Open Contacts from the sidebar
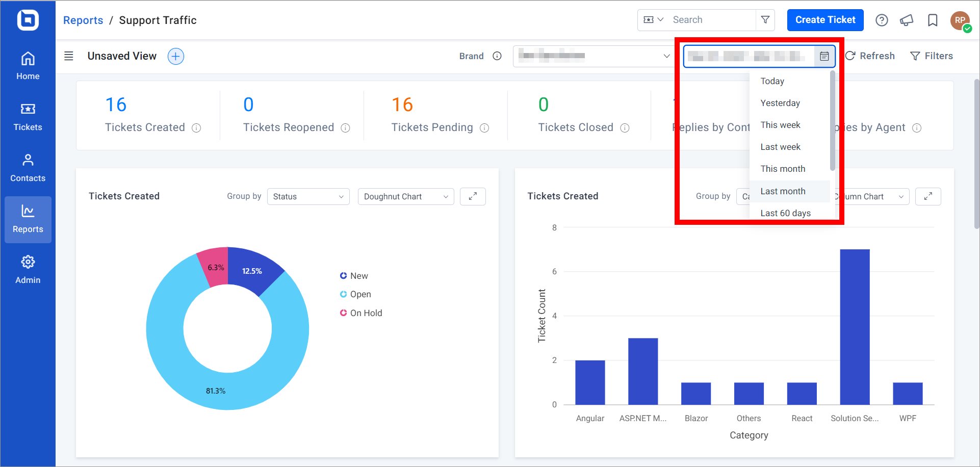The width and height of the screenshot is (980, 467). [x=28, y=168]
